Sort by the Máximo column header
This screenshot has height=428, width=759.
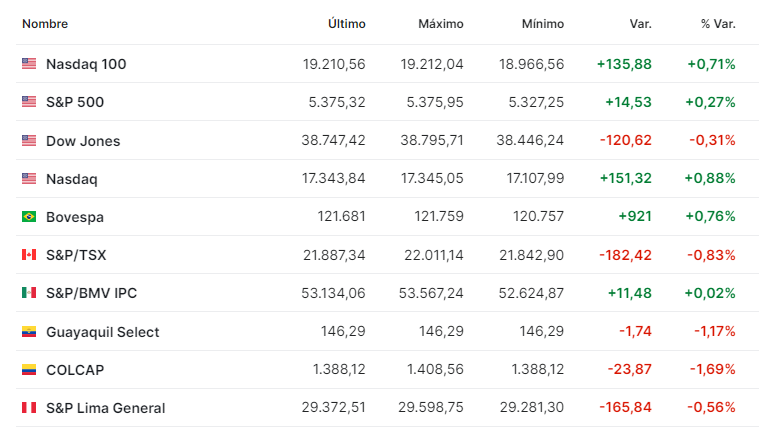(x=441, y=24)
